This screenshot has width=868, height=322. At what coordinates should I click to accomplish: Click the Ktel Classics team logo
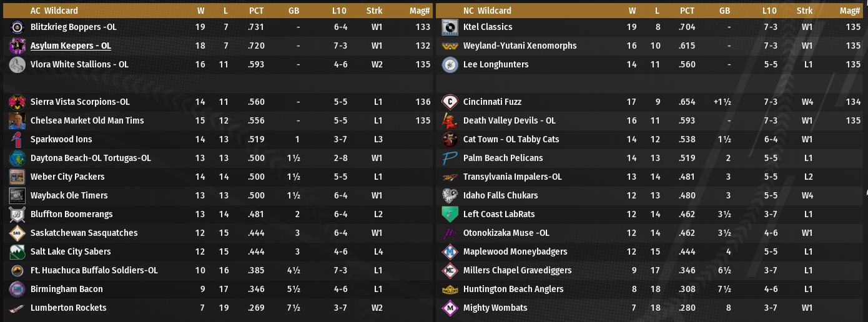[x=450, y=27]
